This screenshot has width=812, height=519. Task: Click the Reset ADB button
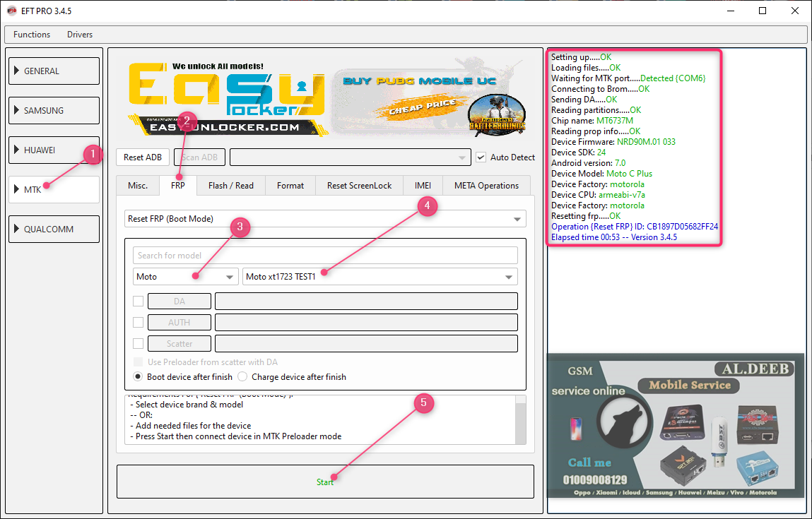[x=143, y=157]
